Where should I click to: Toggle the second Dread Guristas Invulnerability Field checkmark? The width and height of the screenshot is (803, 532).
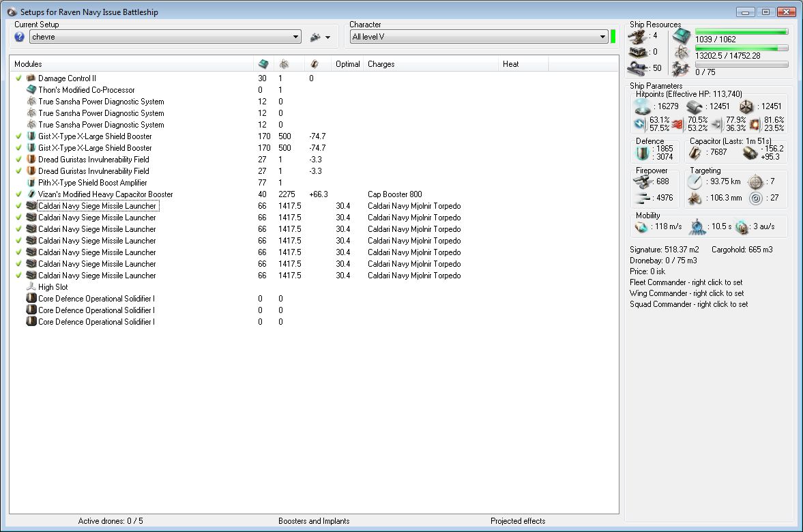pyautogui.click(x=19, y=171)
